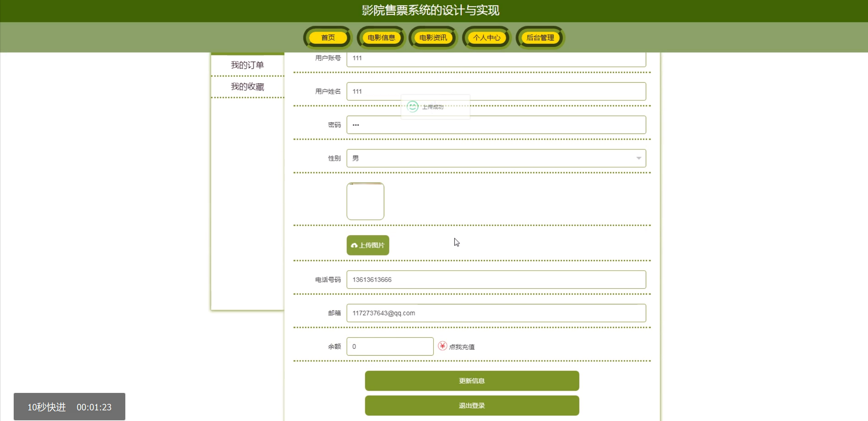Open the 首页 nav tab
Viewport: 868px width, 421px height.
(x=328, y=38)
